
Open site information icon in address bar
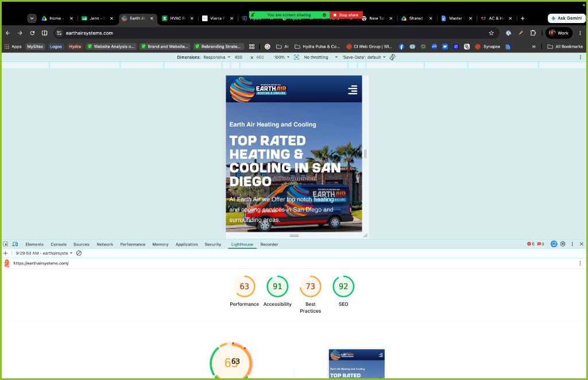(x=59, y=33)
